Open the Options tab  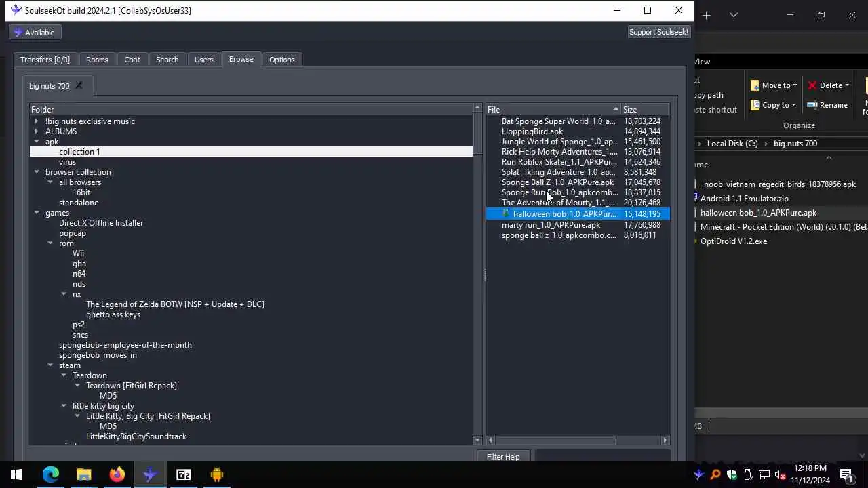pyautogui.click(x=282, y=60)
